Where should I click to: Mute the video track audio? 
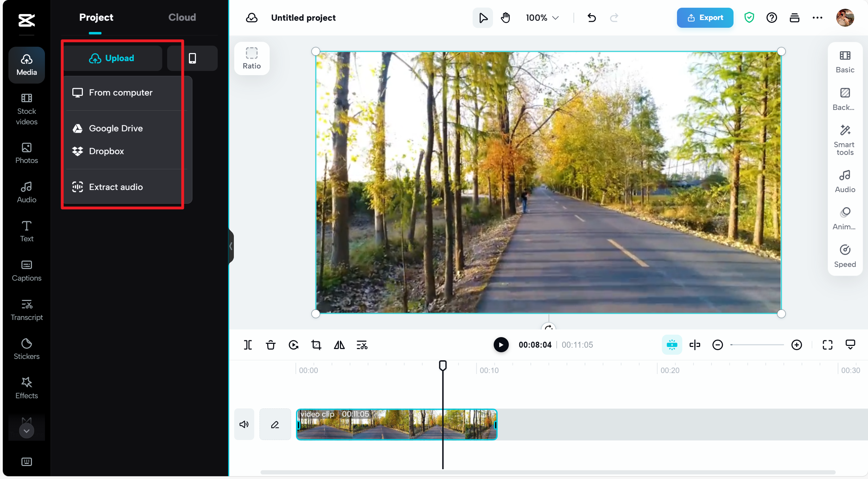click(x=244, y=424)
